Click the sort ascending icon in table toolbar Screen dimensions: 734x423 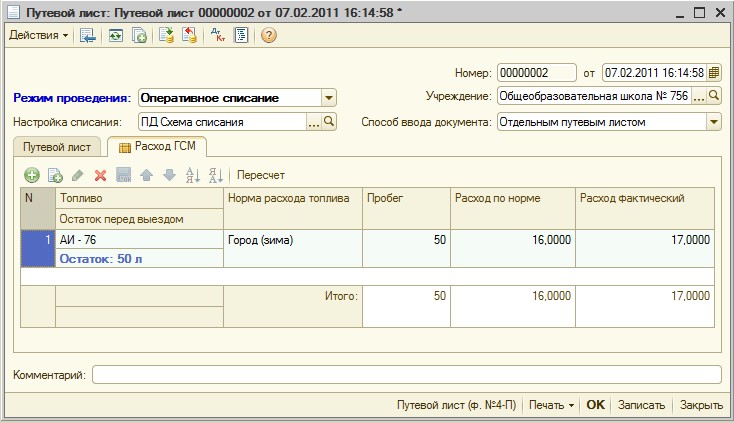[193, 175]
